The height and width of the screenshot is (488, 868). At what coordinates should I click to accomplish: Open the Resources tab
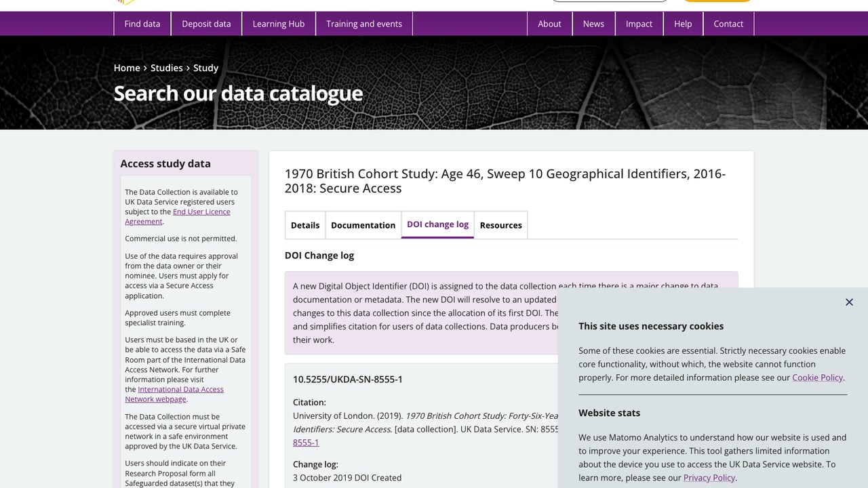[x=501, y=225]
